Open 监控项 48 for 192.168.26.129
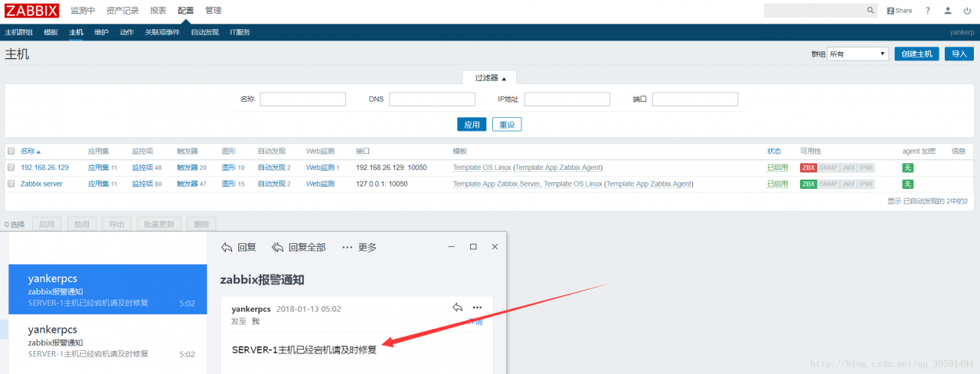This screenshot has height=374, width=980. click(143, 167)
